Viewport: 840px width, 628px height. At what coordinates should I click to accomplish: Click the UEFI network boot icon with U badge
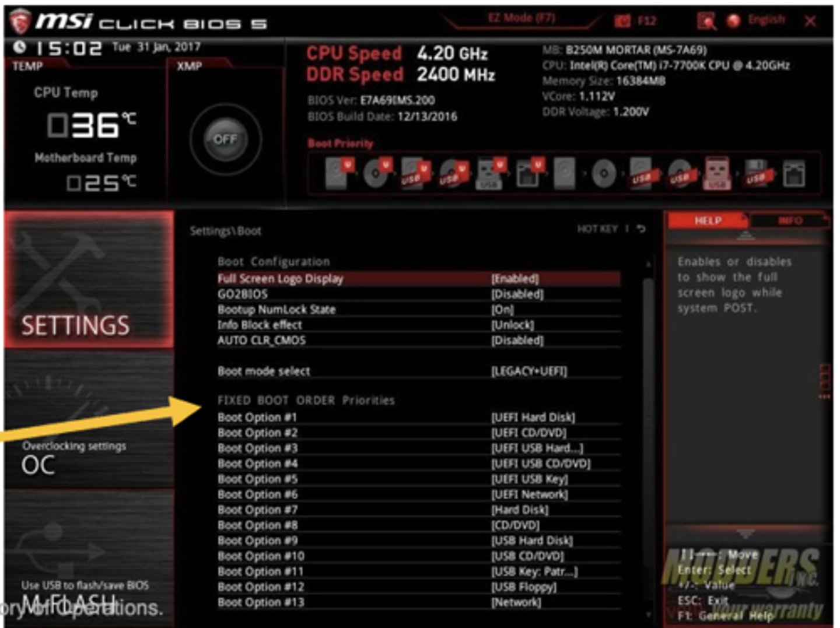(x=529, y=173)
